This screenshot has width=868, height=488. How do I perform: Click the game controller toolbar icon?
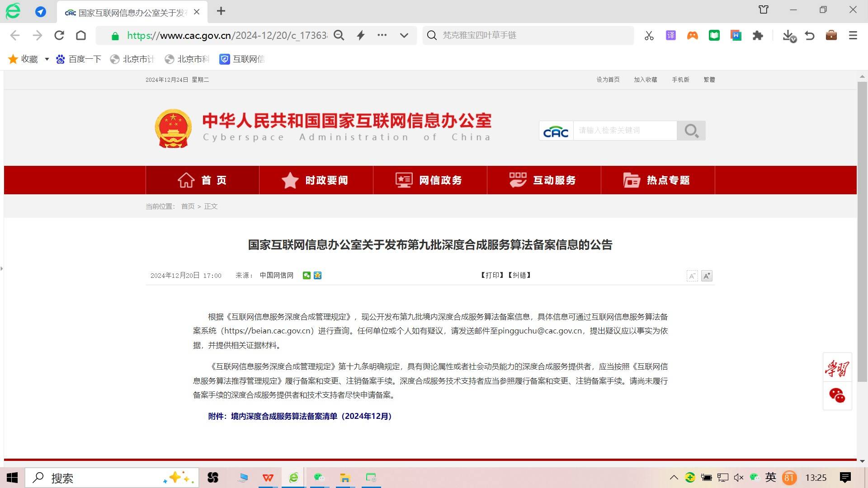coord(693,35)
